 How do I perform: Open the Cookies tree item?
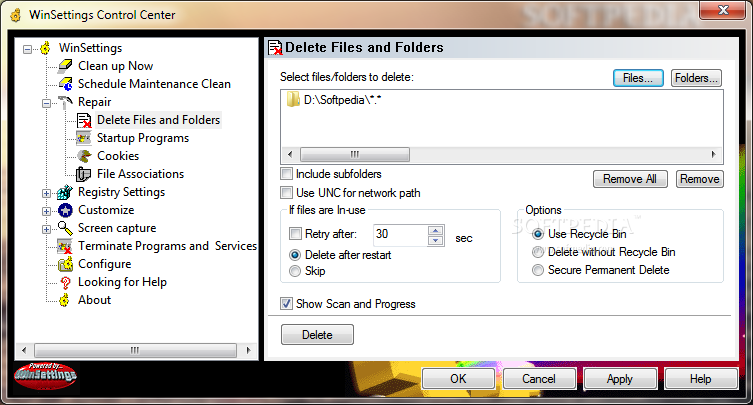[x=118, y=156]
